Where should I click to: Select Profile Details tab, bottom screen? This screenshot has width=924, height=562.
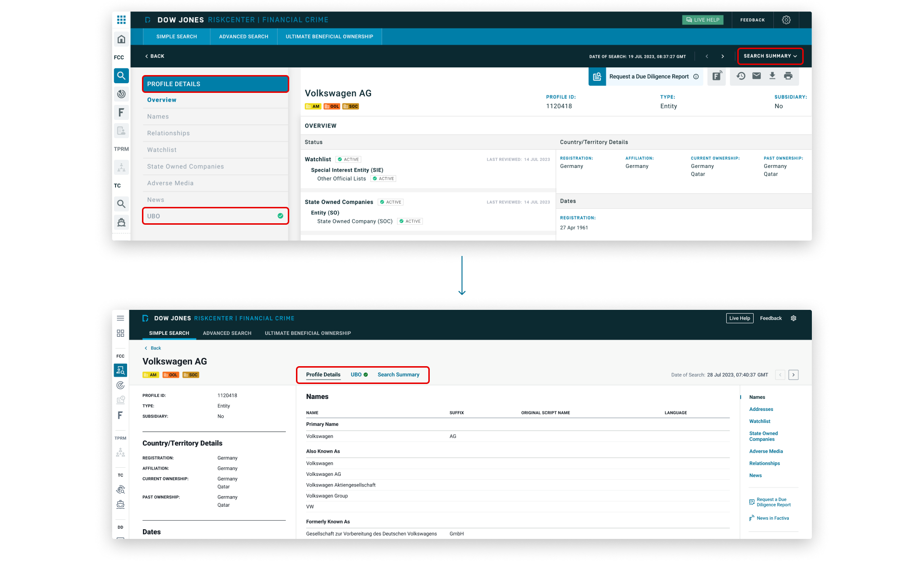pyautogui.click(x=323, y=374)
